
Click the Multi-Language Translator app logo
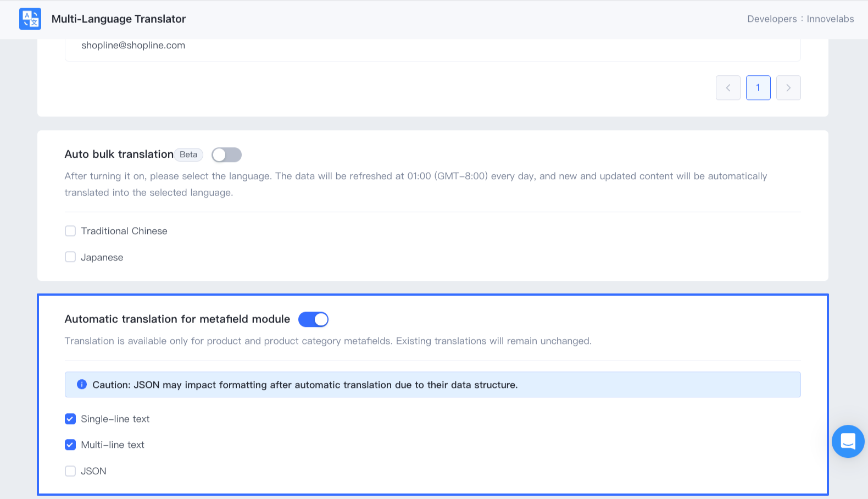coord(30,19)
